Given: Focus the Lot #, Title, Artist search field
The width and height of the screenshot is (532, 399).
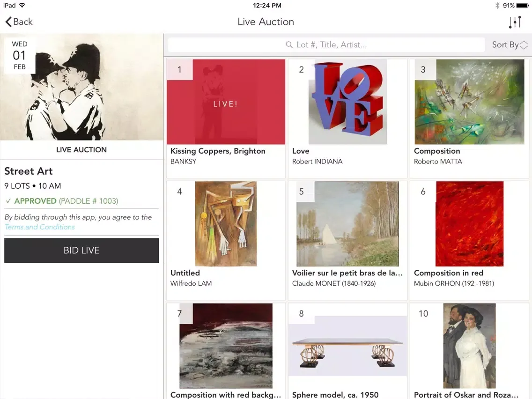Looking at the screenshot, I should (x=326, y=45).
